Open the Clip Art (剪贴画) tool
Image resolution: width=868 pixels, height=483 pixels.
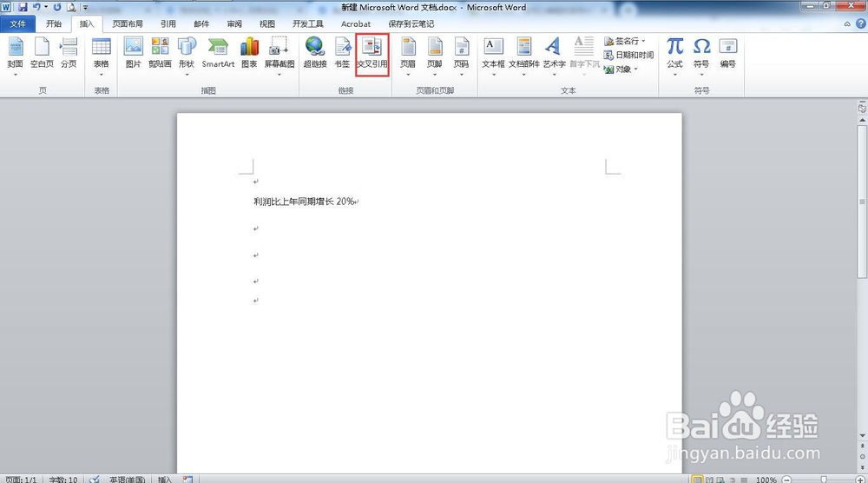160,53
